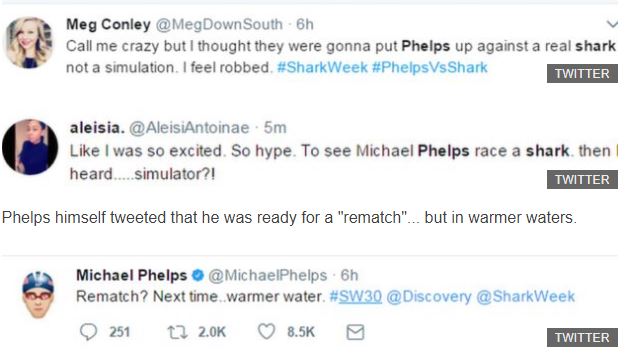Click the reply speech bubble icon
The width and height of the screenshot is (642, 362).
pyautogui.click(x=88, y=332)
